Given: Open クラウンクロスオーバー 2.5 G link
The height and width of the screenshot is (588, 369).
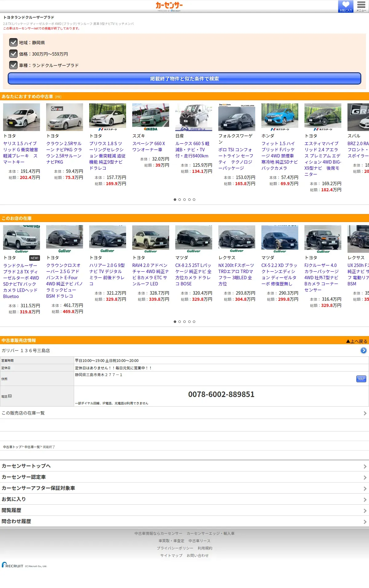Looking at the screenshot, I should coord(64,281).
